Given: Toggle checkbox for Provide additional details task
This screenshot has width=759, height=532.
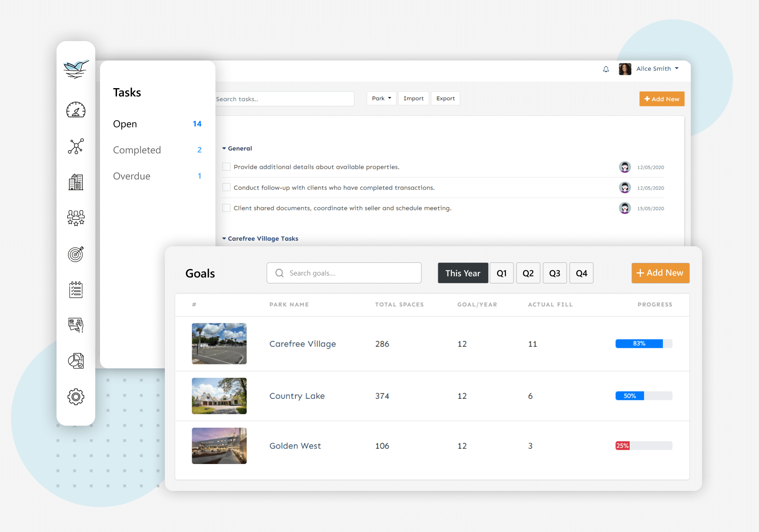Looking at the screenshot, I should pyautogui.click(x=225, y=166).
